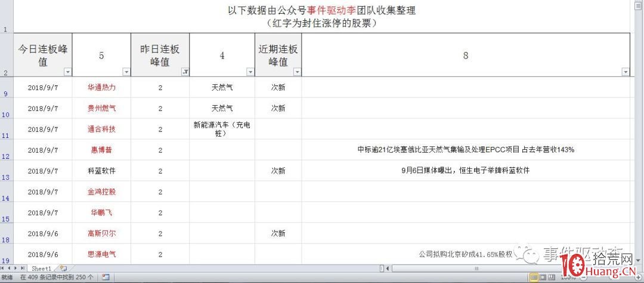Open filter dropdown on column header 4

click(x=250, y=72)
